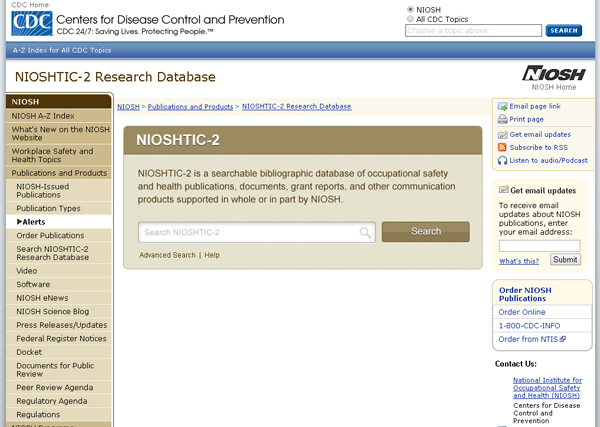Viewport: 600px width, 427px height.
Task: Click the headphones podcast icon
Action: 502,160
